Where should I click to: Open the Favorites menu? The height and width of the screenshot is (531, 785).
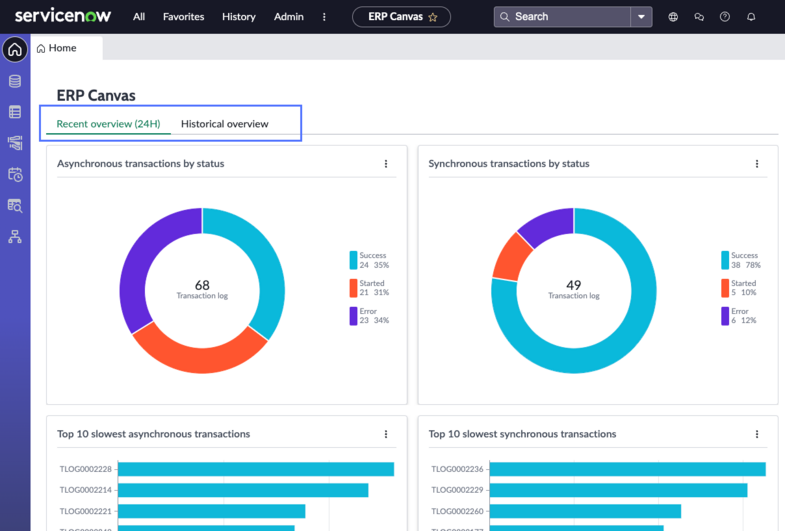pos(183,17)
